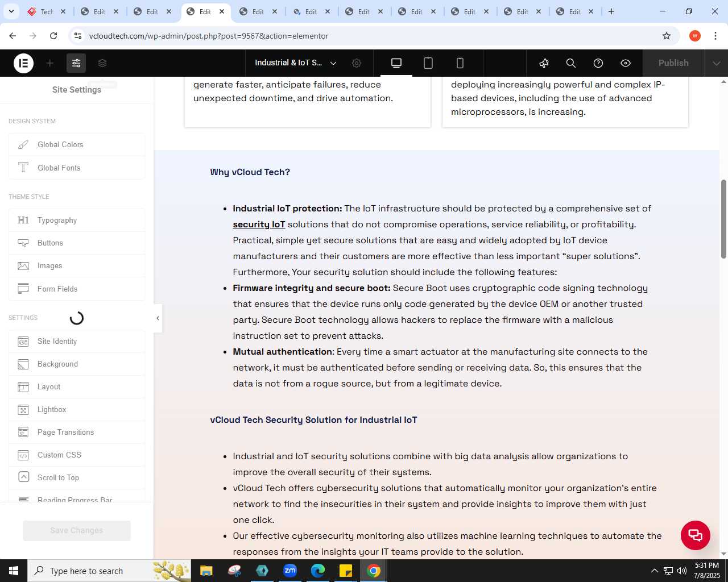View site information icon in address bar

click(78, 36)
